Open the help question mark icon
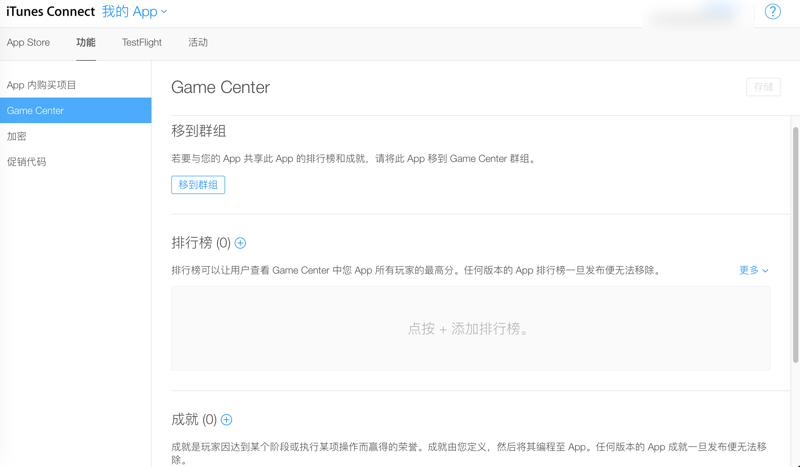 (772, 11)
